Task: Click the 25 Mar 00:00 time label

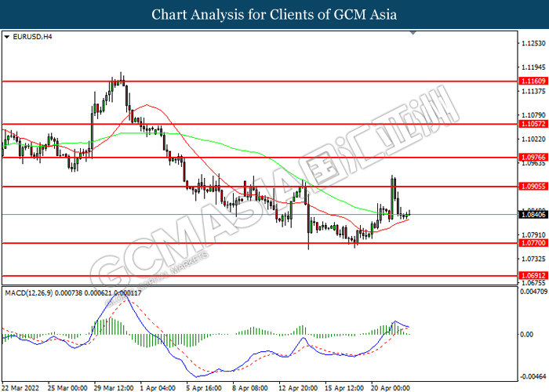Action: [x=68, y=388]
